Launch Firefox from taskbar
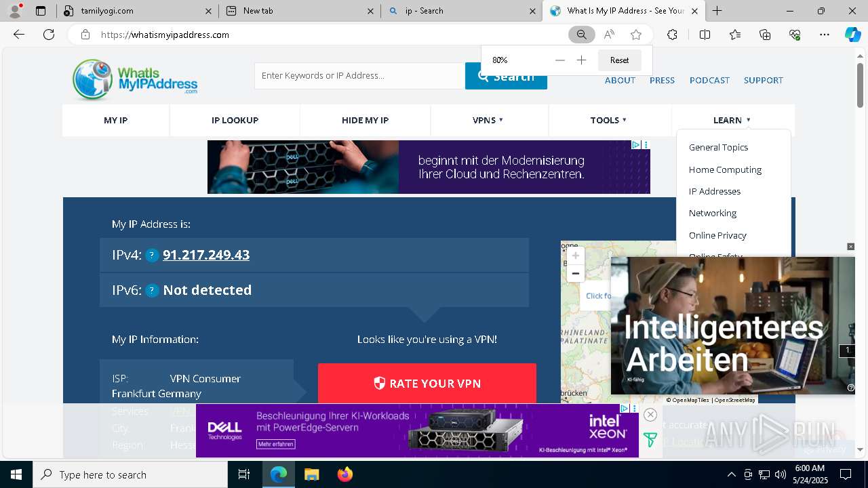This screenshot has height=488, width=868. (345, 474)
